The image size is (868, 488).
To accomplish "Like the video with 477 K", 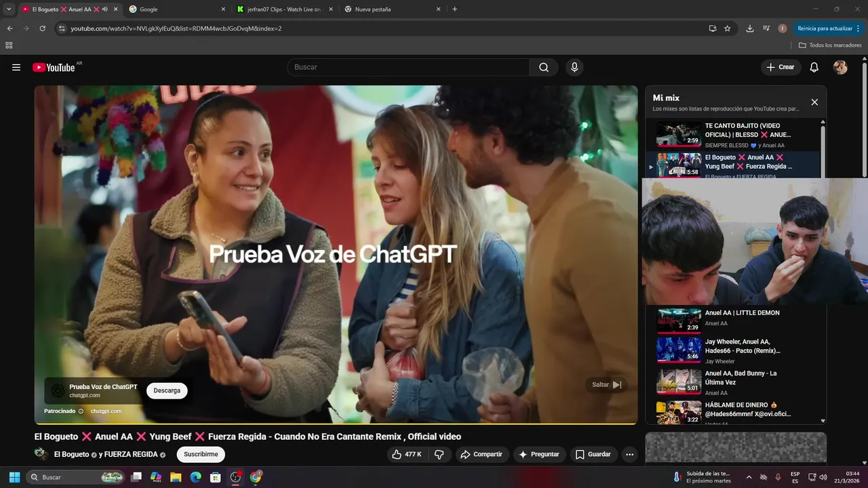I will [406, 454].
